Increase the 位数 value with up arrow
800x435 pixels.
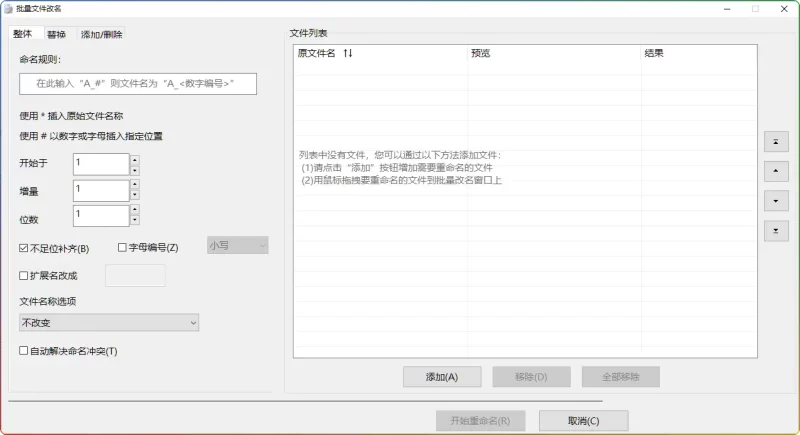pos(135,210)
